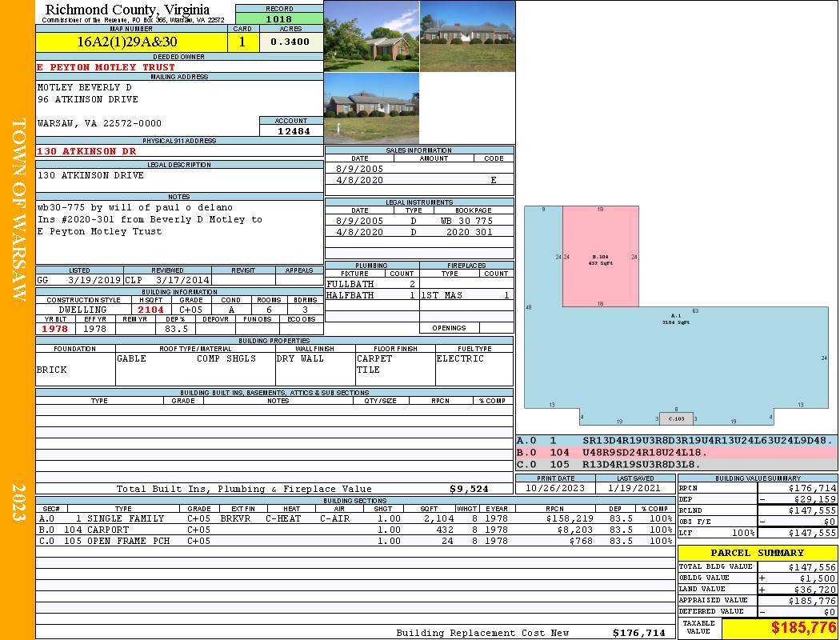The width and height of the screenshot is (840, 640).
Task: Select listed date 3/19/2019
Action: coord(94,280)
